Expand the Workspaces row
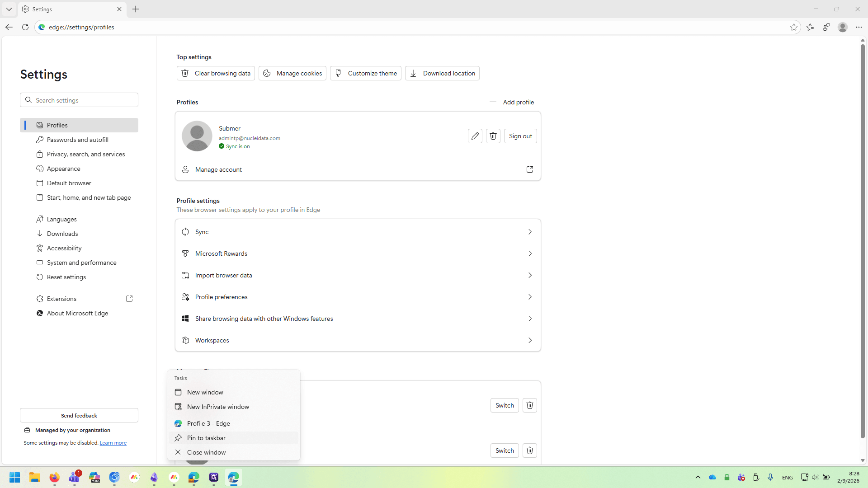Viewport: 868px width, 488px height. tap(358, 340)
